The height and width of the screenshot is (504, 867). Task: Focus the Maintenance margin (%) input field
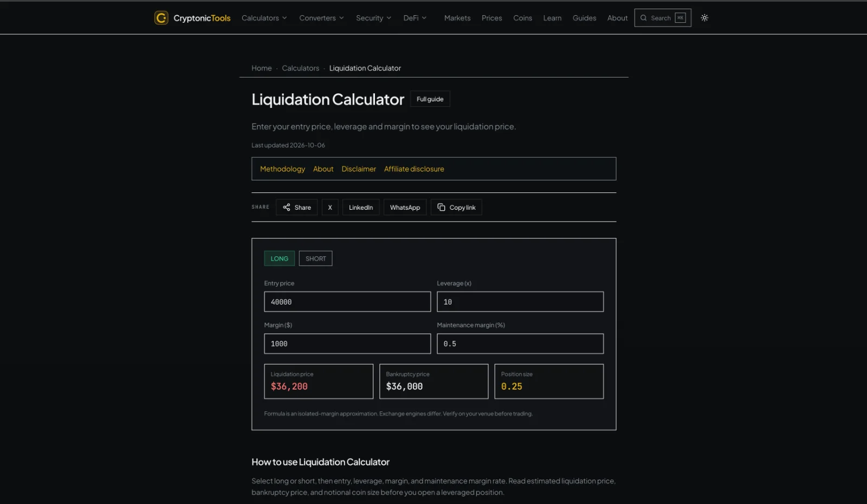click(520, 344)
